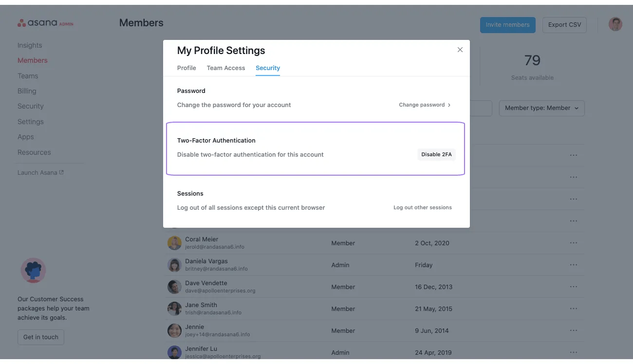Click the Asana admin logo
Viewport: 633px width, 364px height.
(x=45, y=23)
